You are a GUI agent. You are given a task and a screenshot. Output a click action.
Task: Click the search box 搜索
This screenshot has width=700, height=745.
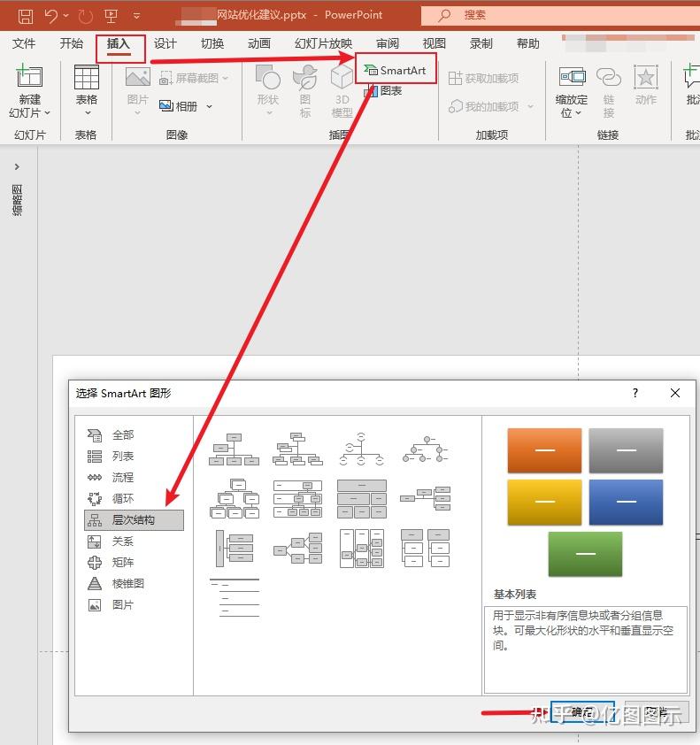point(560,15)
